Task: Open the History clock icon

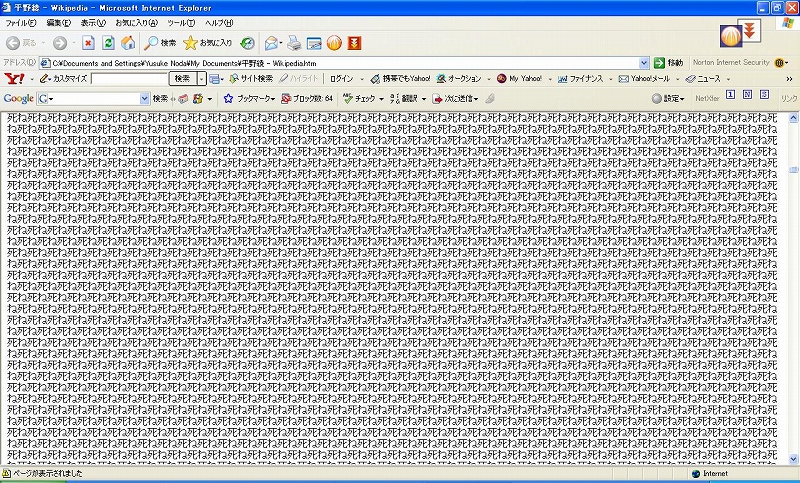Action: tap(247, 43)
